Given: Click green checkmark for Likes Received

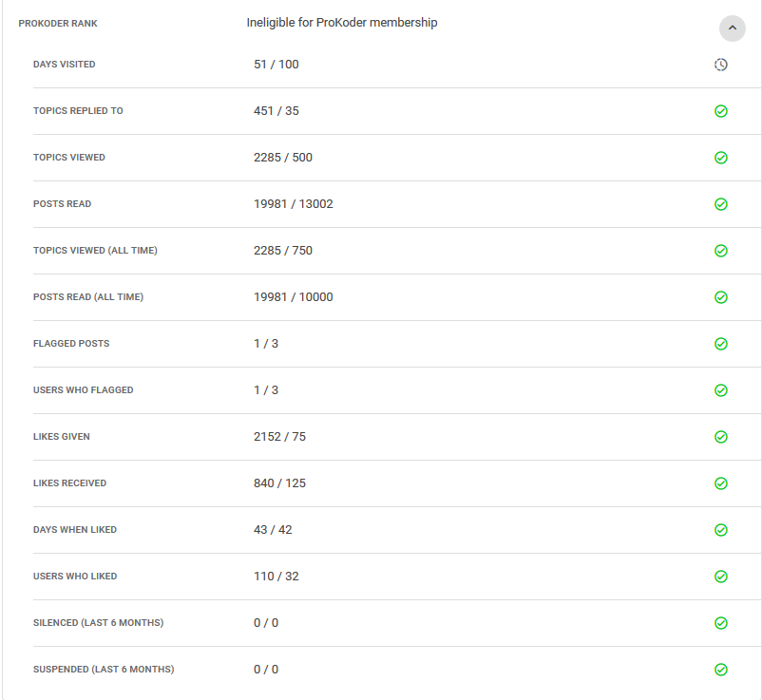Looking at the screenshot, I should coord(721,483).
